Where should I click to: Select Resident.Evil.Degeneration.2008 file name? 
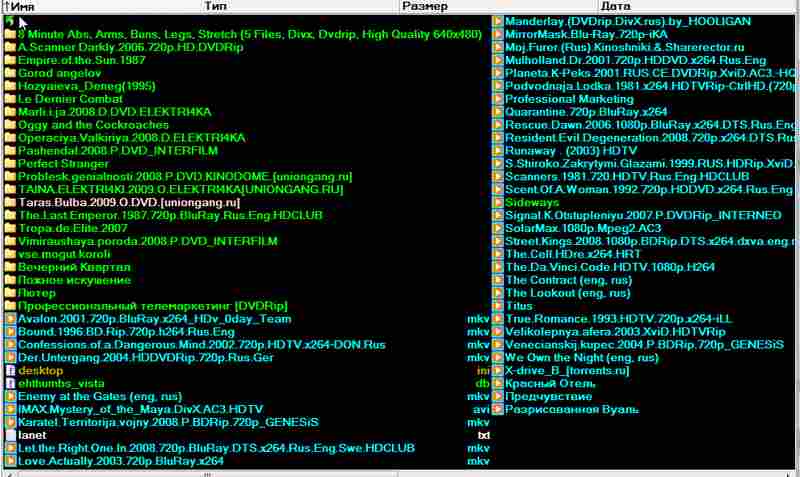(x=651, y=138)
